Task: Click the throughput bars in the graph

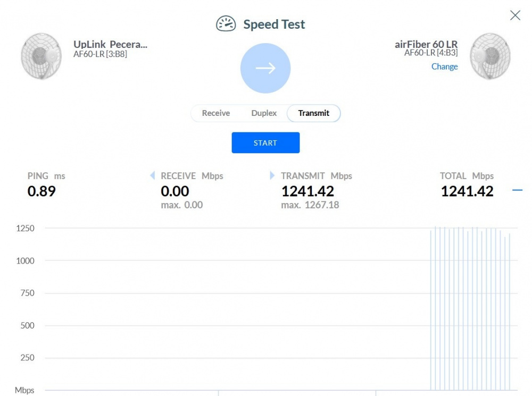Action: (471, 308)
